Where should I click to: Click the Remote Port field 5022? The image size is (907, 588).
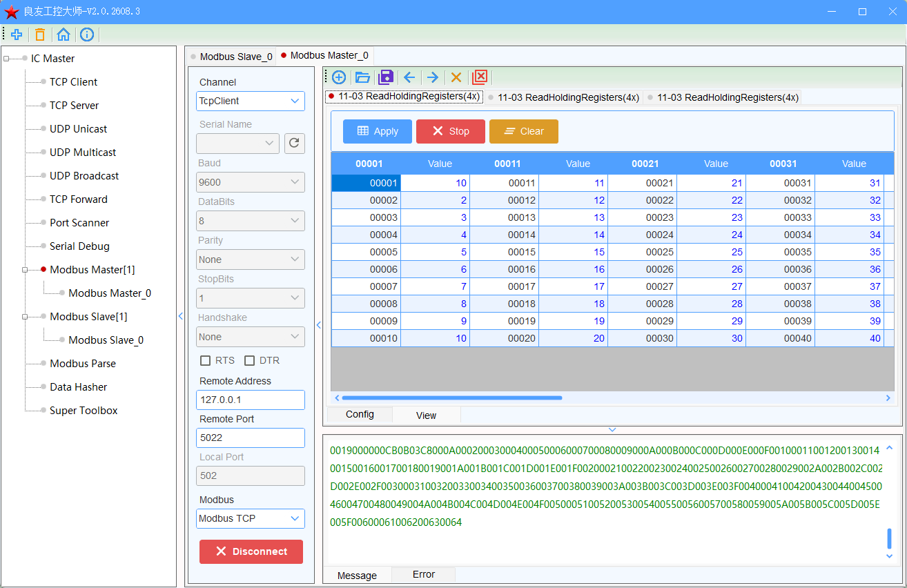251,438
